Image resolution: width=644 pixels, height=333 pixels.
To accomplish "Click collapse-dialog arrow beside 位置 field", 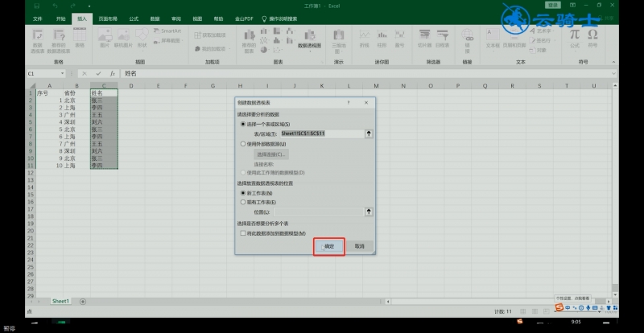I will click(369, 212).
